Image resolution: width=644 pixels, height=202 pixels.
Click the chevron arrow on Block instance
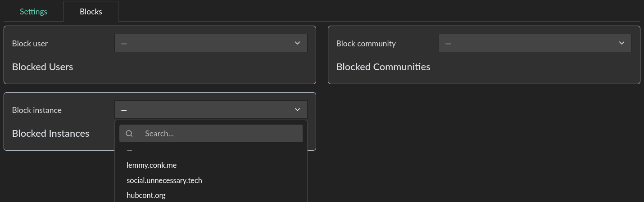pos(297,110)
